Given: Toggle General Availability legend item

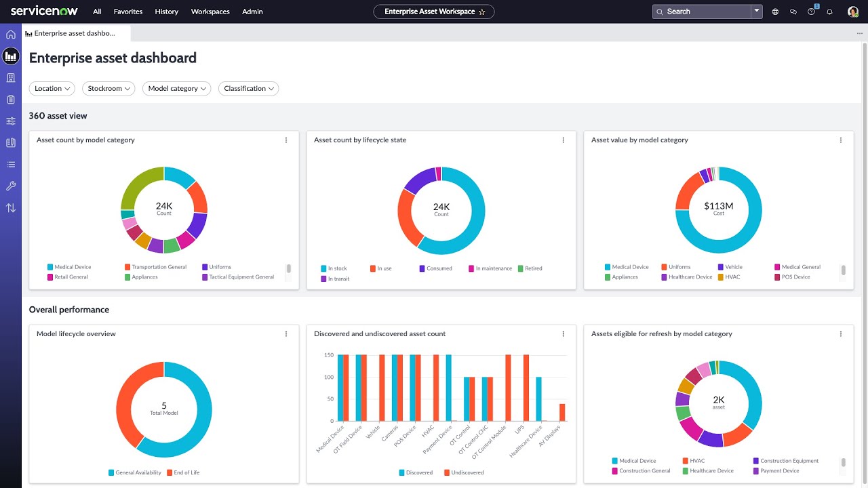Looking at the screenshot, I should pos(135,472).
